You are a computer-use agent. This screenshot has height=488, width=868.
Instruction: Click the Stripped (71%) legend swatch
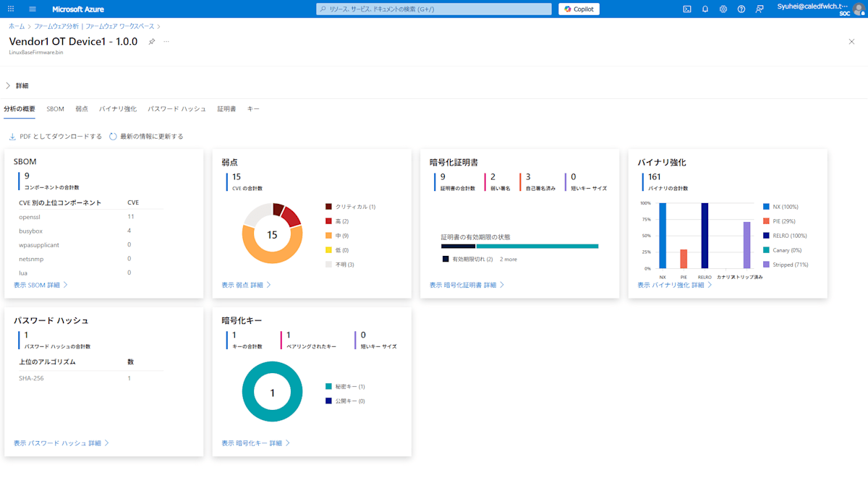click(766, 265)
